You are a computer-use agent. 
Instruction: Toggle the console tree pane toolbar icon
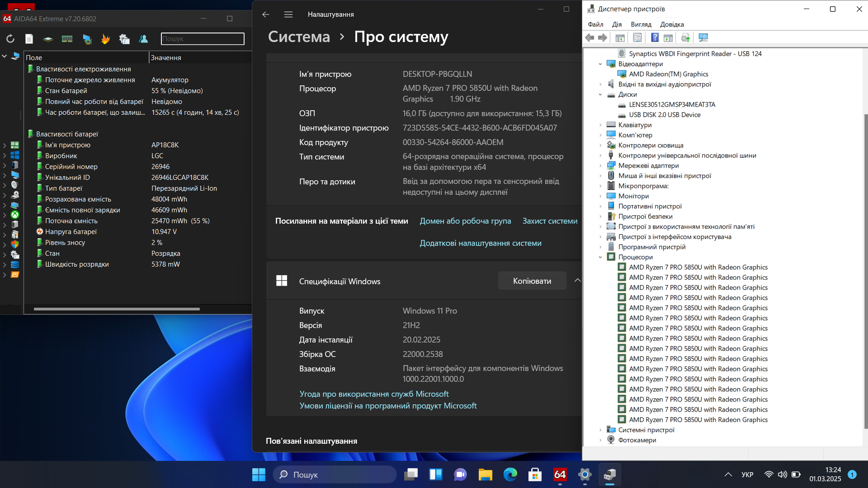pyautogui.click(x=620, y=38)
